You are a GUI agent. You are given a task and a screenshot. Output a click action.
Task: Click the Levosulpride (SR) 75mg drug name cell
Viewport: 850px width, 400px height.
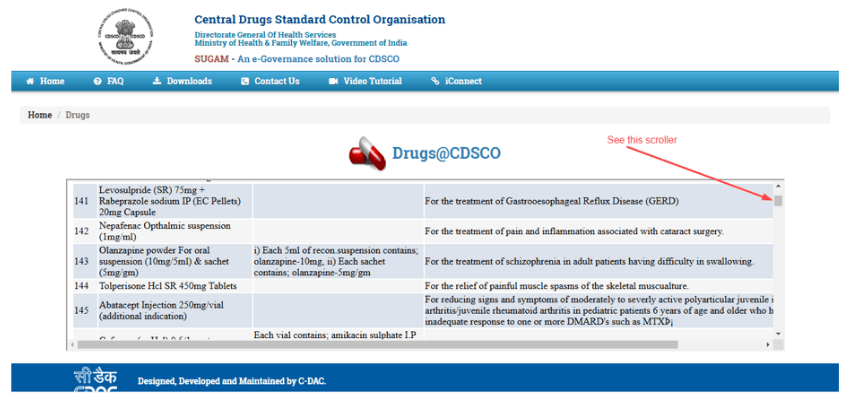175,201
